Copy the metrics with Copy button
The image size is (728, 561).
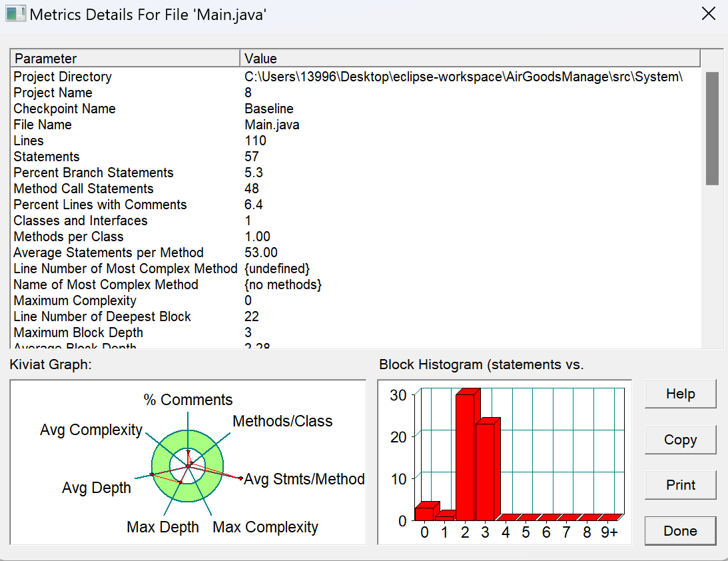click(x=680, y=439)
